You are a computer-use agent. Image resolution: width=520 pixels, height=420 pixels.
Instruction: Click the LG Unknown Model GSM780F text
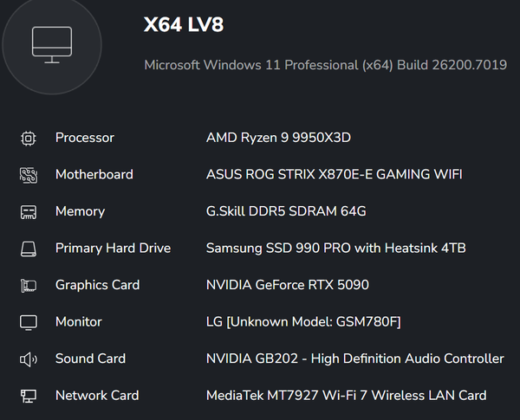(x=302, y=322)
